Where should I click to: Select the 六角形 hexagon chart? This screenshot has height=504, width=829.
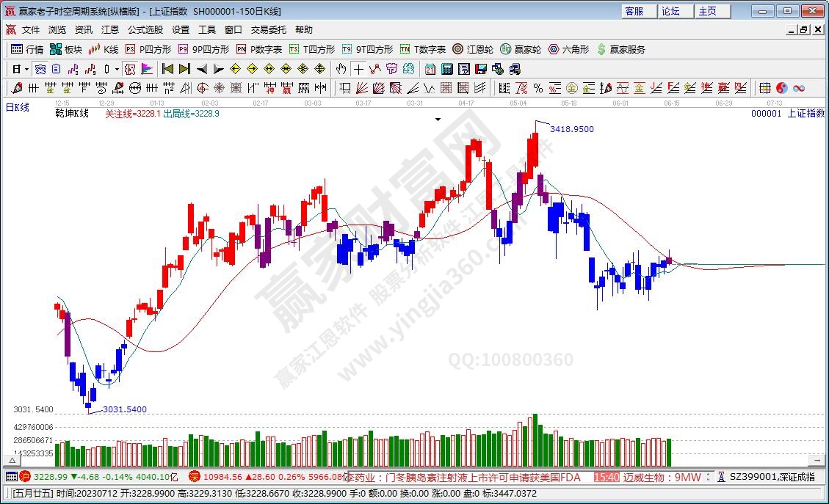pos(568,49)
